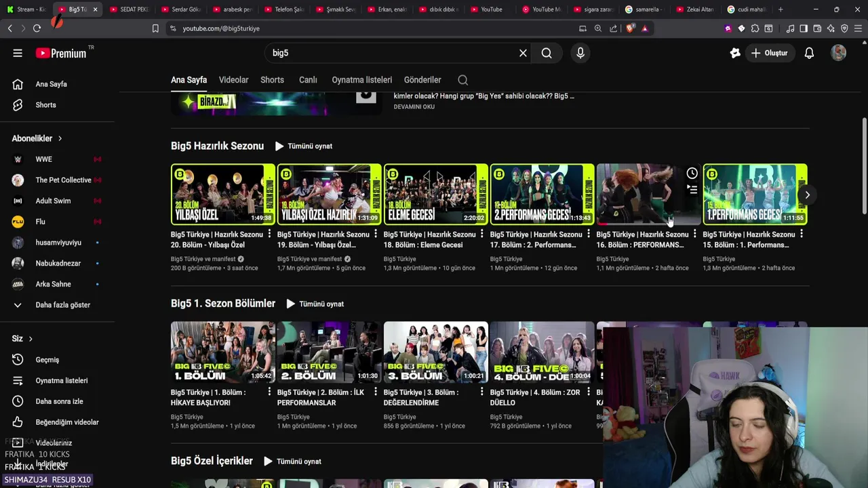Select the Videolar channel tab
This screenshot has height=488, width=868.
pyautogui.click(x=233, y=80)
